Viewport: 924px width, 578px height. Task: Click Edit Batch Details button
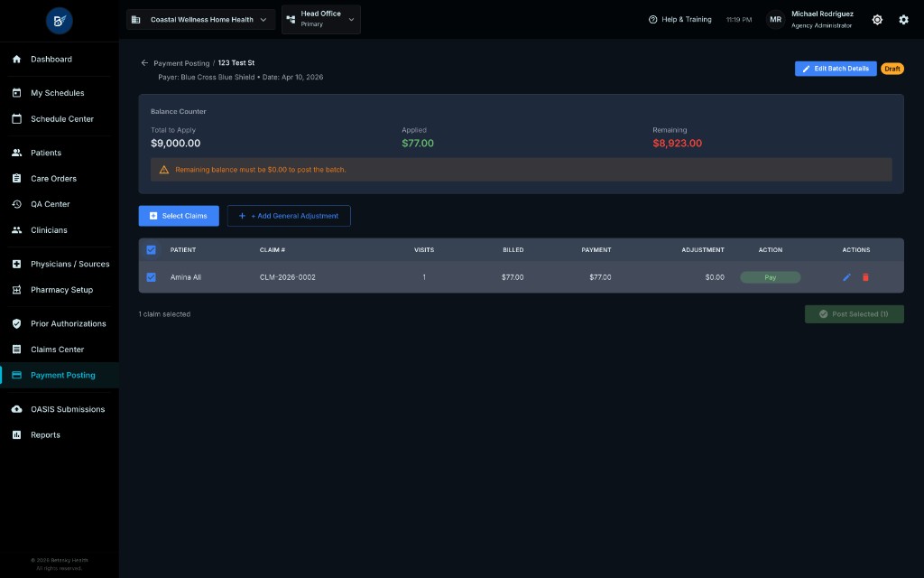(x=835, y=69)
